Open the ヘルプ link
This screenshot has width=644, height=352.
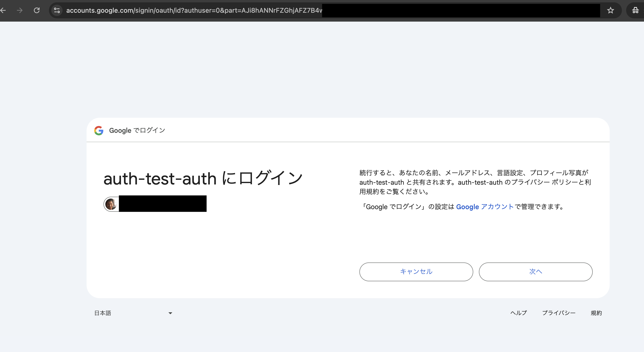coord(518,313)
